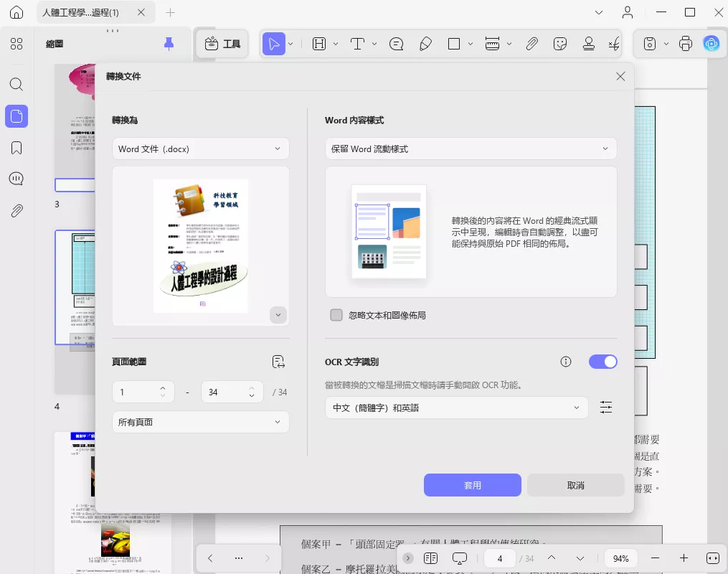Open the attachments panel in left sidebar
The width and height of the screenshot is (728, 574).
[x=16, y=211]
